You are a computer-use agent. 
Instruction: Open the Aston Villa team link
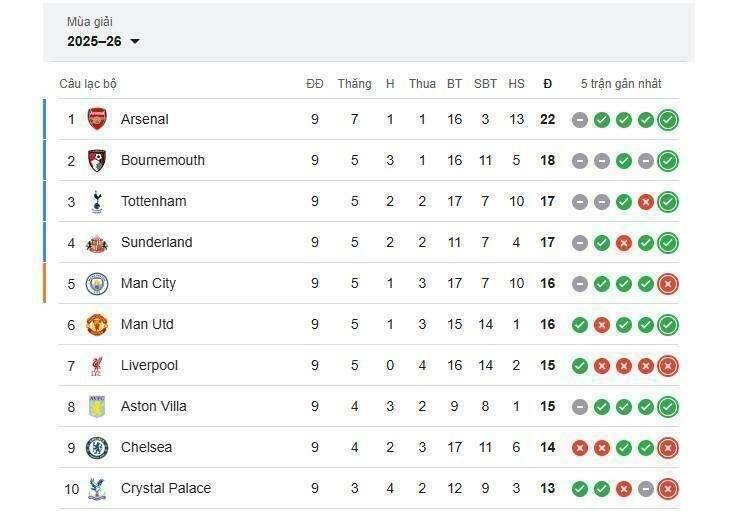pyautogui.click(x=153, y=406)
